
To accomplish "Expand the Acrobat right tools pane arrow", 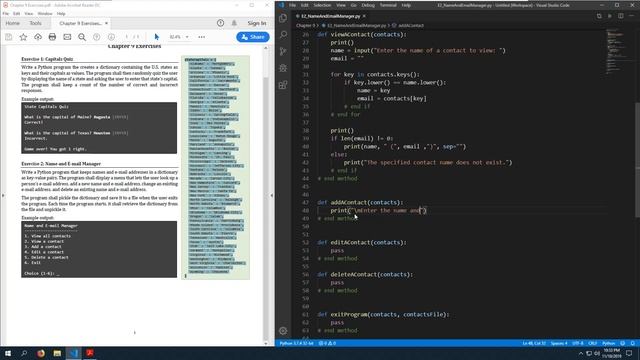I will (271, 196).
